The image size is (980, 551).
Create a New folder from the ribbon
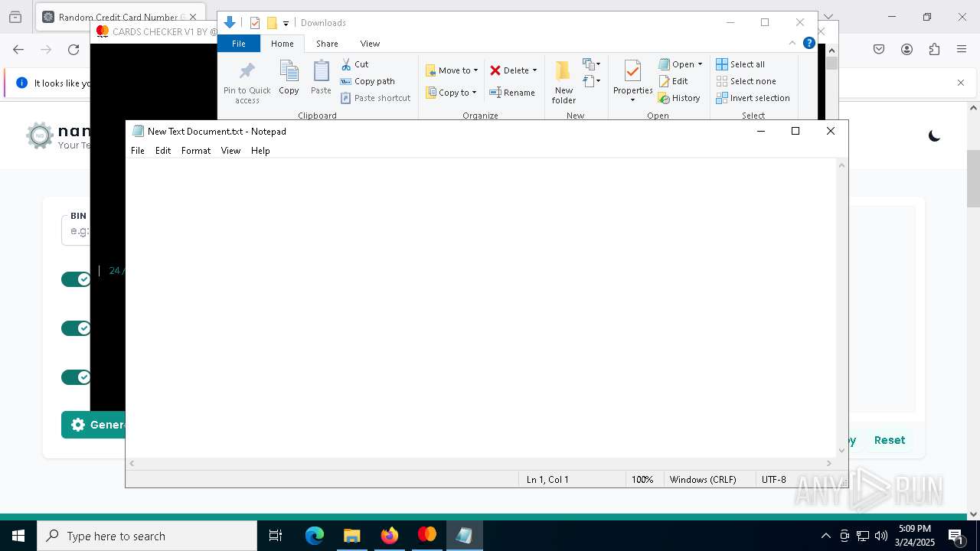point(563,82)
